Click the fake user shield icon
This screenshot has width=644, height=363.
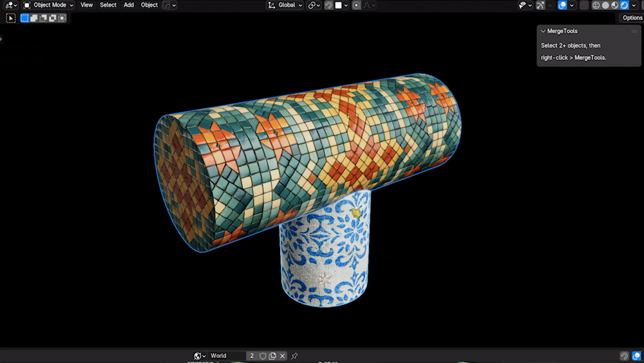263,356
